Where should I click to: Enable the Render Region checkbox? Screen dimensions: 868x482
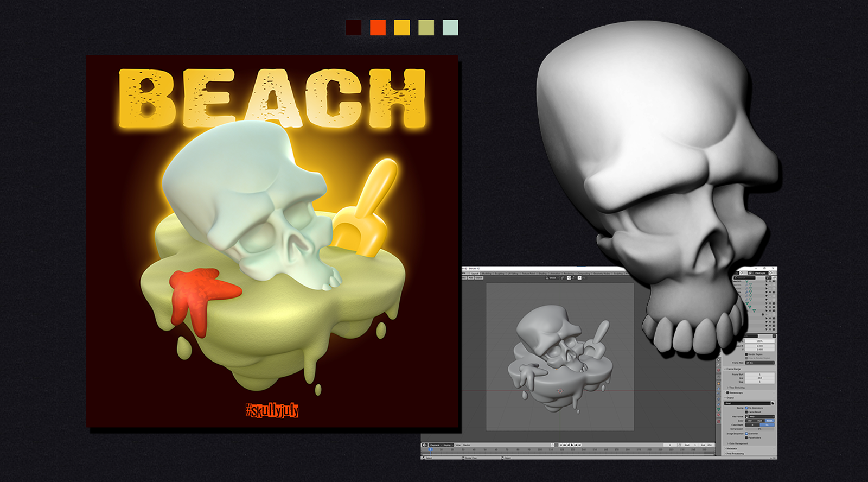pyautogui.click(x=746, y=354)
